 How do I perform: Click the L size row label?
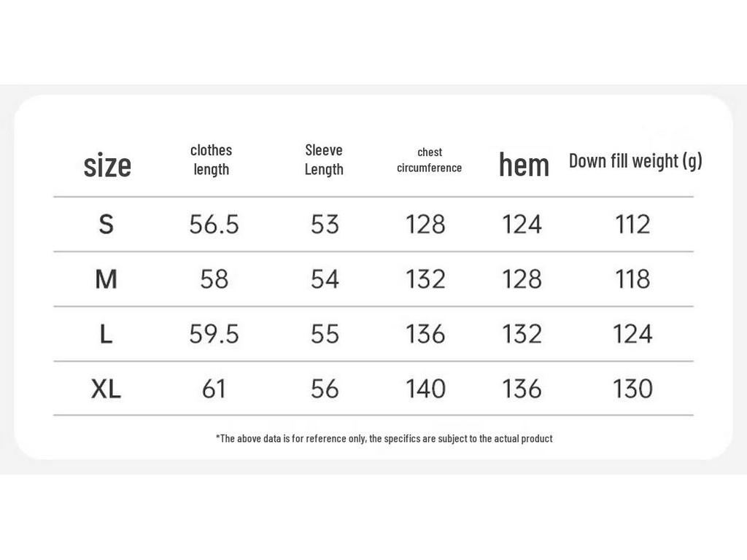click(x=107, y=334)
